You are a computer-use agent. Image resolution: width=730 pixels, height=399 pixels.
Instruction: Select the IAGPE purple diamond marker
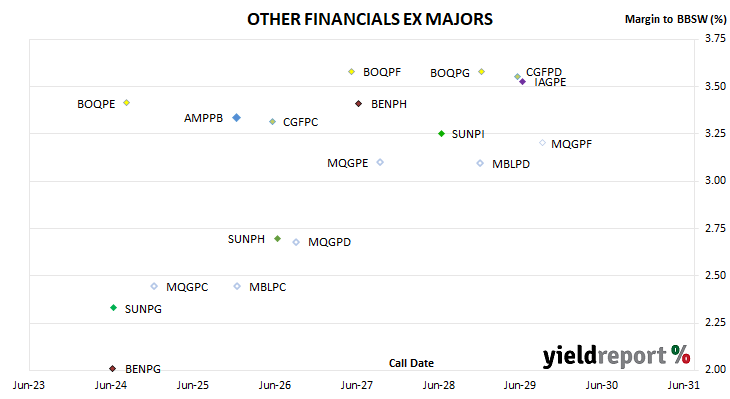pos(523,81)
